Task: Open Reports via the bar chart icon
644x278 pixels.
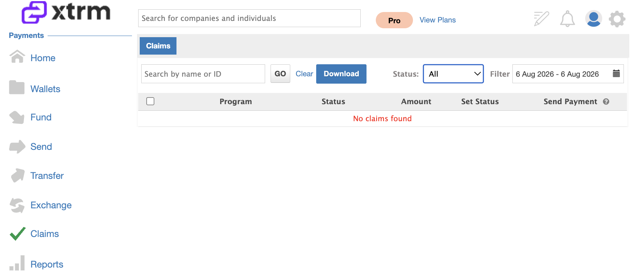Action: [x=17, y=263]
